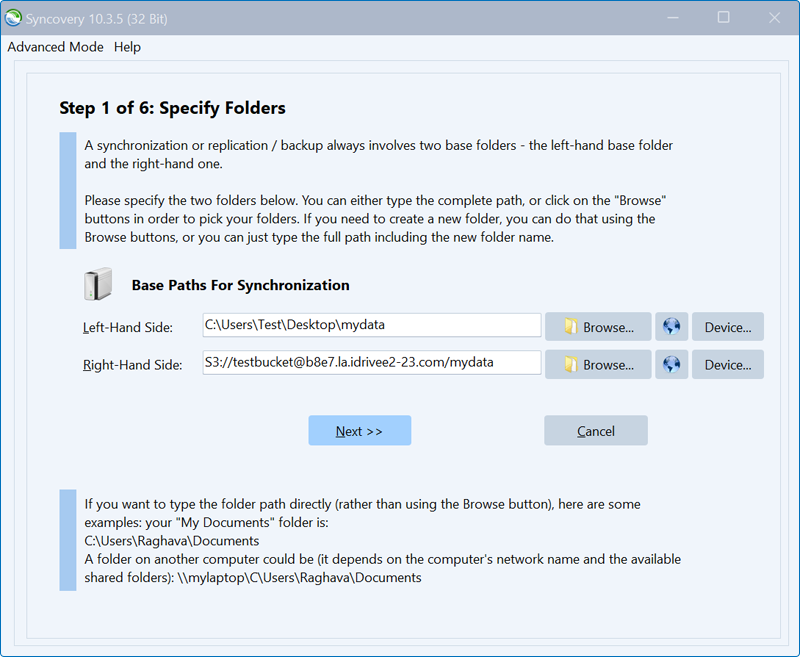The image size is (800, 657).
Task: Browse for the Left-Hand Side folder
Action: (x=598, y=326)
